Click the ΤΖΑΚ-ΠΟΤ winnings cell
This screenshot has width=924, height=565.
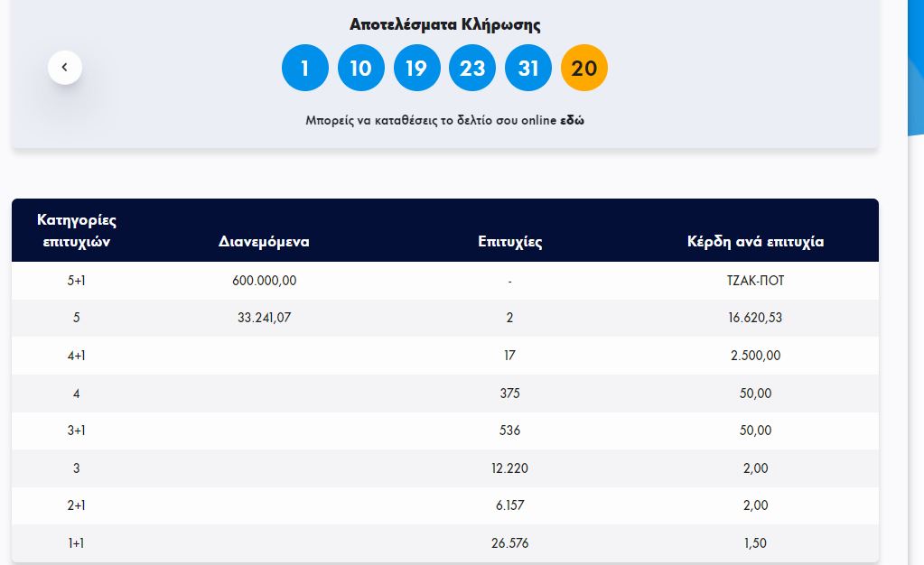(x=755, y=281)
